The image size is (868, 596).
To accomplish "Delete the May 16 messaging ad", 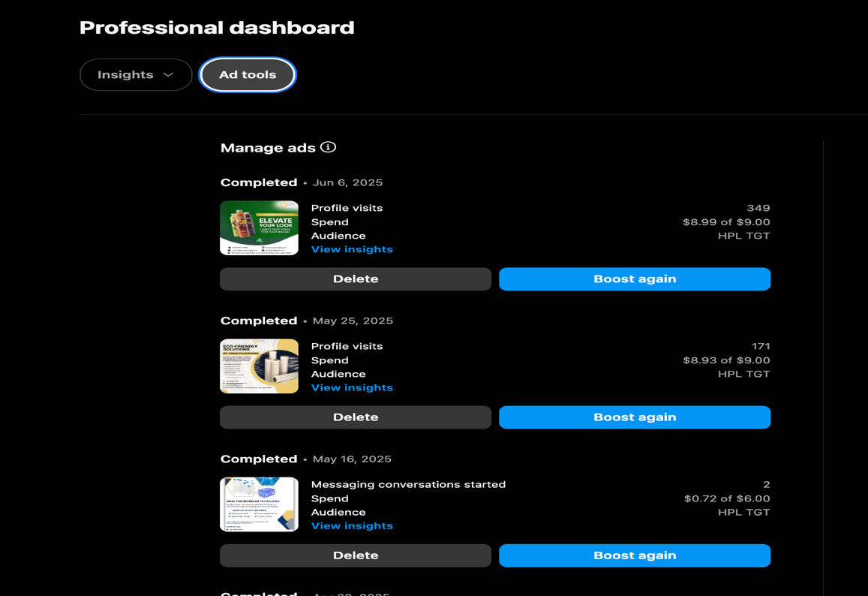I will [x=355, y=555].
